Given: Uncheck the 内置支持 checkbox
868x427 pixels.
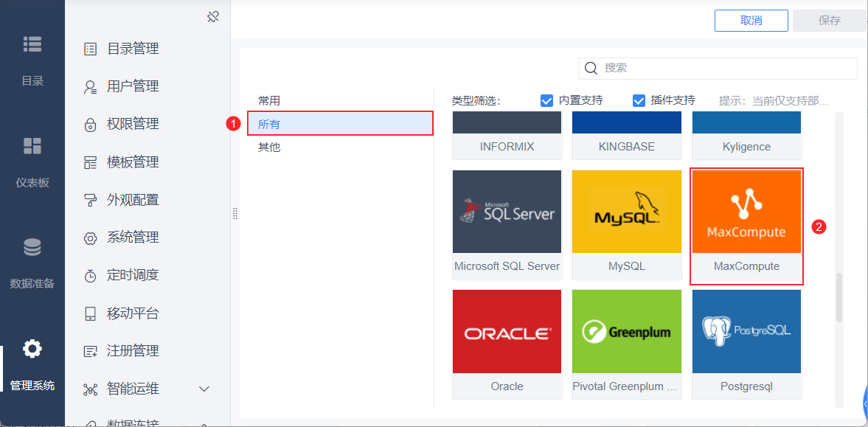Looking at the screenshot, I should pyautogui.click(x=546, y=101).
